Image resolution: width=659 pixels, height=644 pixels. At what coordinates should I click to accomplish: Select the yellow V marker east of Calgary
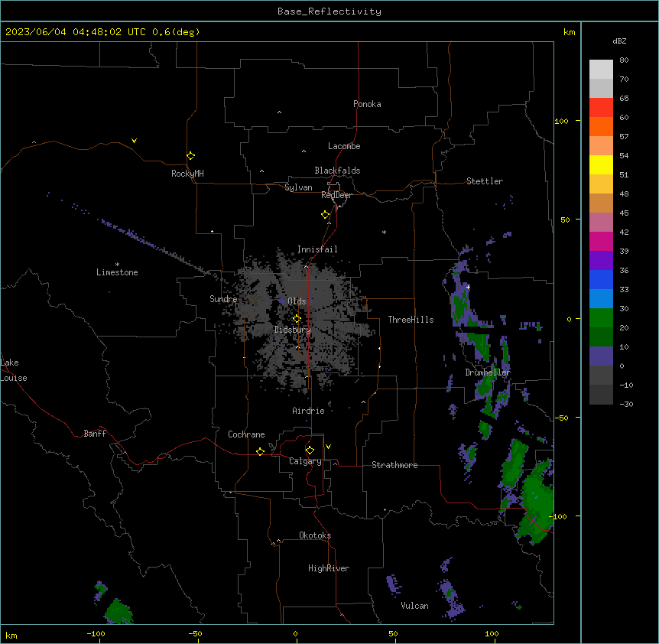328,447
